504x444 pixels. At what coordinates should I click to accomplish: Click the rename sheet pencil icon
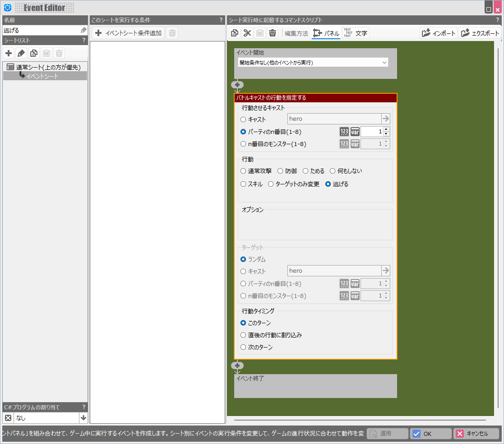coord(21,53)
